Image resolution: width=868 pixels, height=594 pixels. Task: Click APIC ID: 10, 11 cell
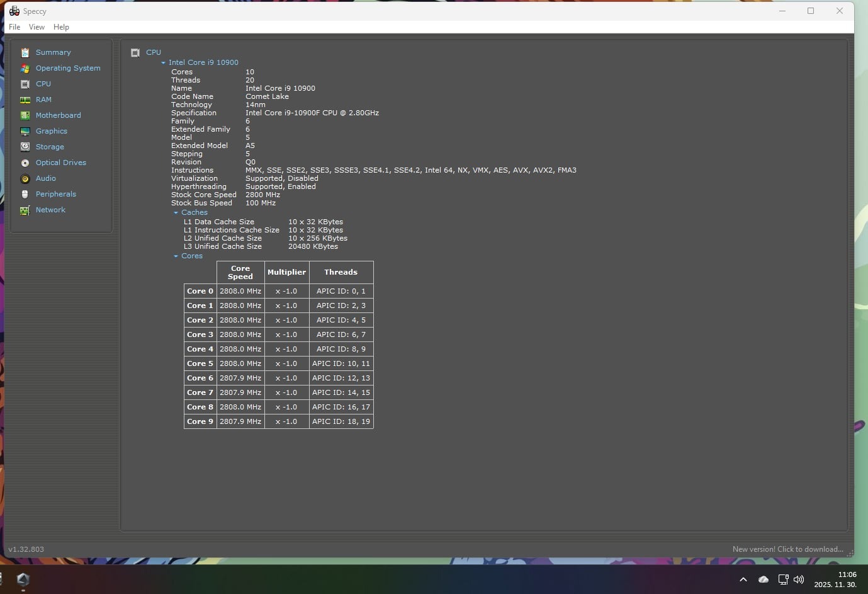341,363
